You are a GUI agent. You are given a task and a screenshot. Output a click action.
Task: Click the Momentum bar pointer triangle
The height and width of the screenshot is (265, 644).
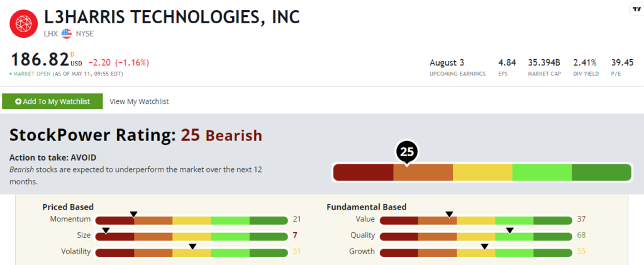(x=133, y=214)
